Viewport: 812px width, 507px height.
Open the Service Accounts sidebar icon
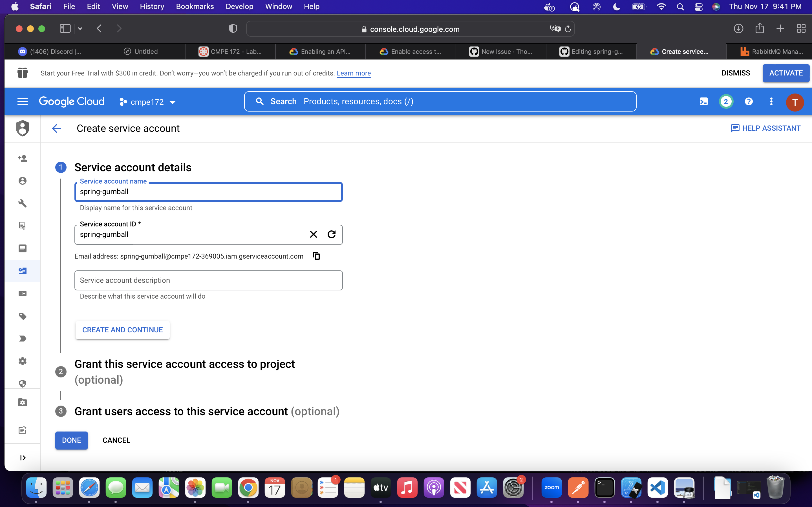(23, 271)
